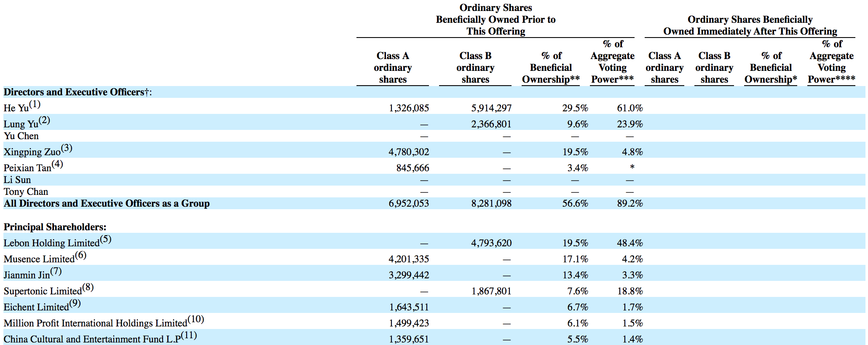
Task: Click He Yu's beneficial ownership 29.5%
Action: tap(575, 108)
